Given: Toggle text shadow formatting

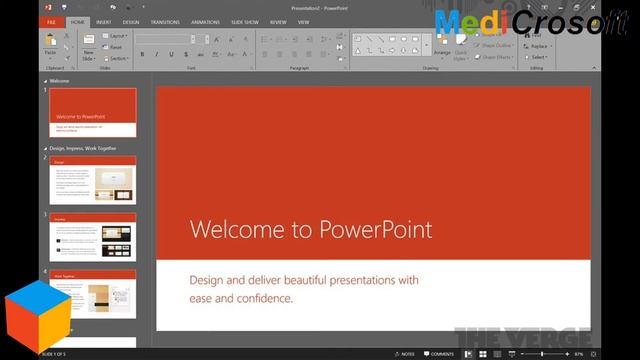Looking at the screenshot, I should (186, 54).
